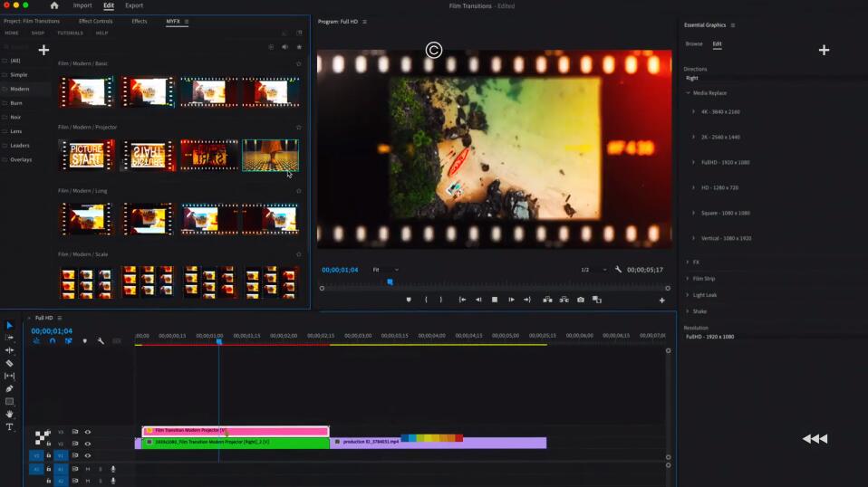Open timeline wrench display settings

coord(101,341)
